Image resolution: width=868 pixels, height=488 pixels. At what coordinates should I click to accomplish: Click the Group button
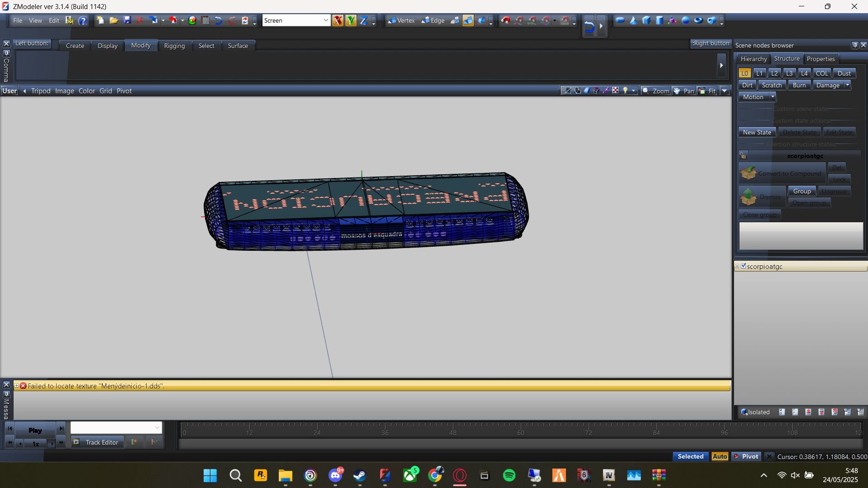(x=802, y=191)
